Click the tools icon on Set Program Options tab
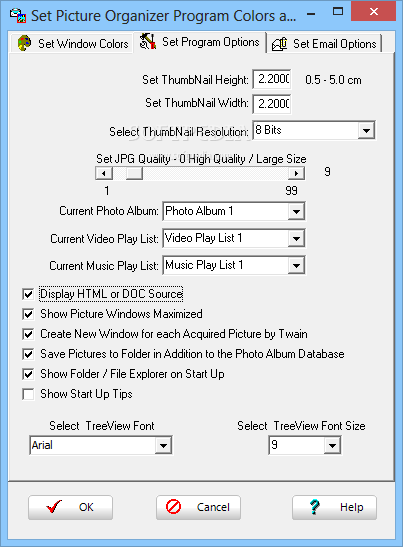This screenshot has width=403, height=547. point(148,42)
